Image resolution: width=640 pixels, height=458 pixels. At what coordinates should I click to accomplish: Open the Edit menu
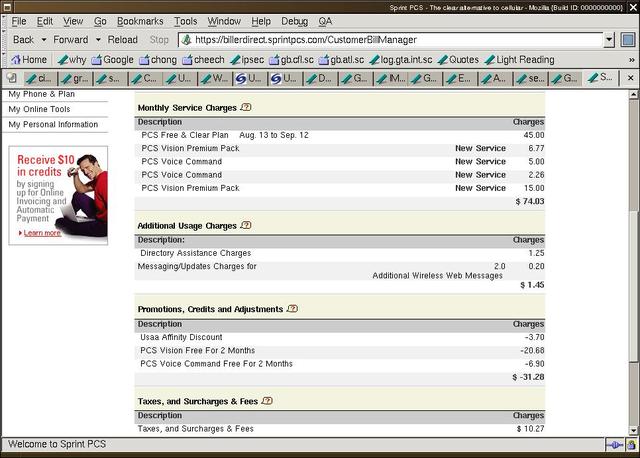pyautogui.click(x=44, y=21)
